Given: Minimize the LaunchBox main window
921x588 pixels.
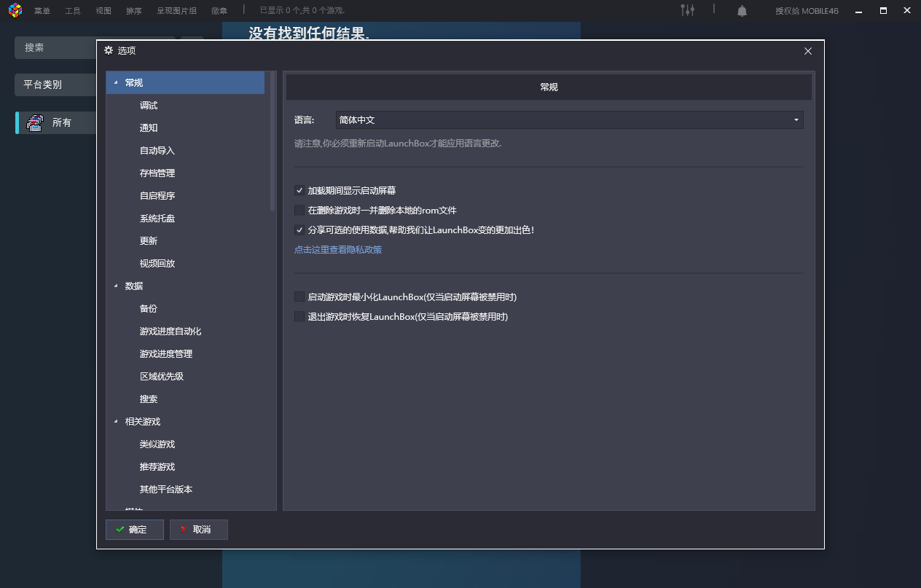Looking at the screenshot, I should (859, 11).
